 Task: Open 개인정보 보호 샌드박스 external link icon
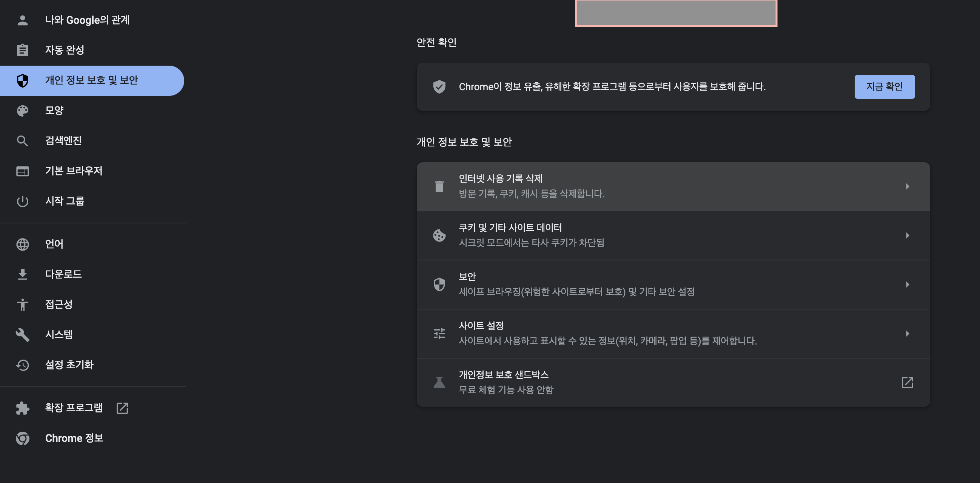[x=908, y=383]
